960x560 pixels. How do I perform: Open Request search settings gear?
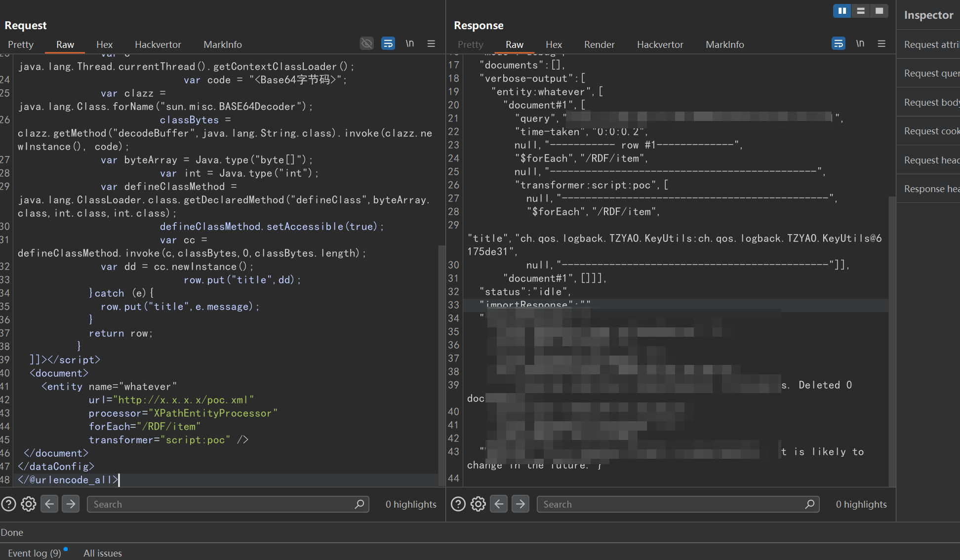tap(29, 504)
